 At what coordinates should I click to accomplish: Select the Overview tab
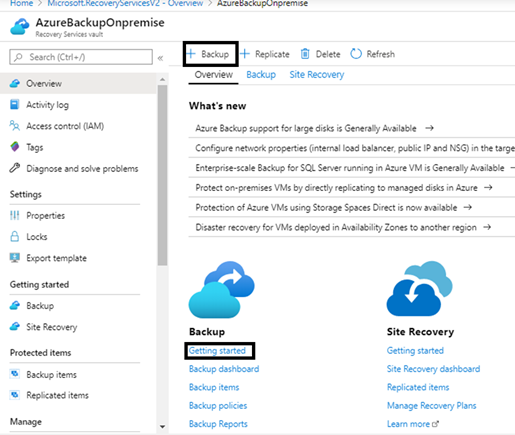pyautogui.click(x=213, y=75)
